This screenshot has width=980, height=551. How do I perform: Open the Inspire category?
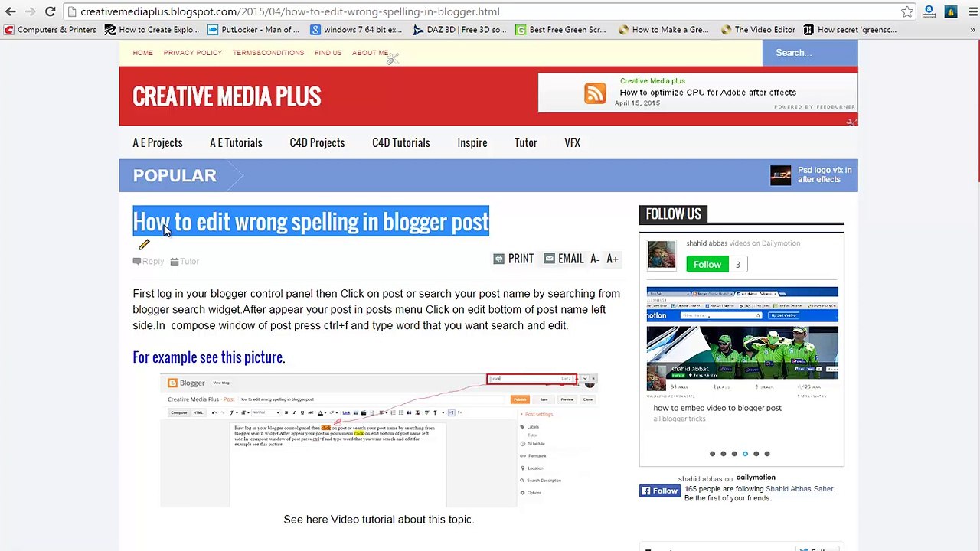472,142
